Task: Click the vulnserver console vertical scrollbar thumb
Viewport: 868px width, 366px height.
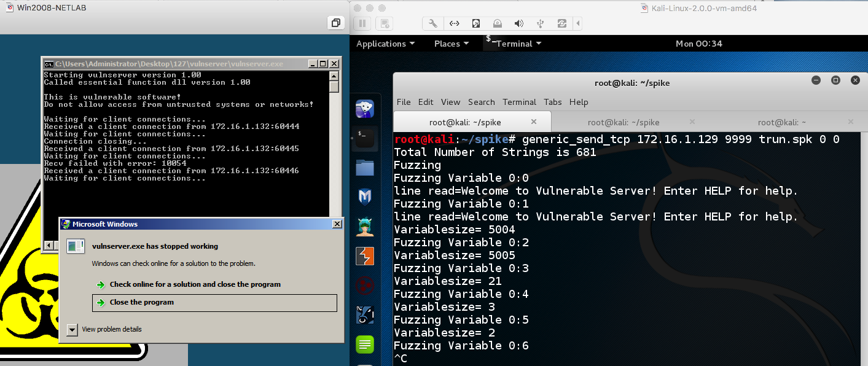Action: [x=334, y=87]
